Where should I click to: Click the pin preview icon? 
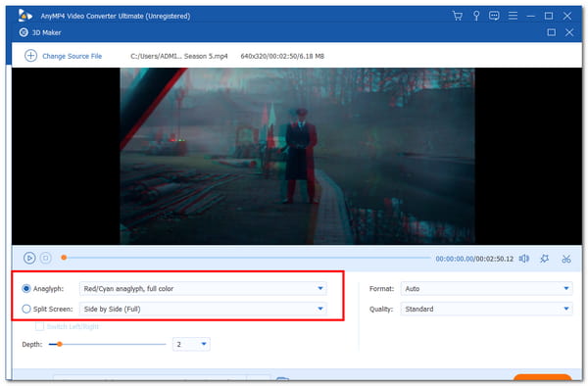pyautogui.click(x=545, y=259)
